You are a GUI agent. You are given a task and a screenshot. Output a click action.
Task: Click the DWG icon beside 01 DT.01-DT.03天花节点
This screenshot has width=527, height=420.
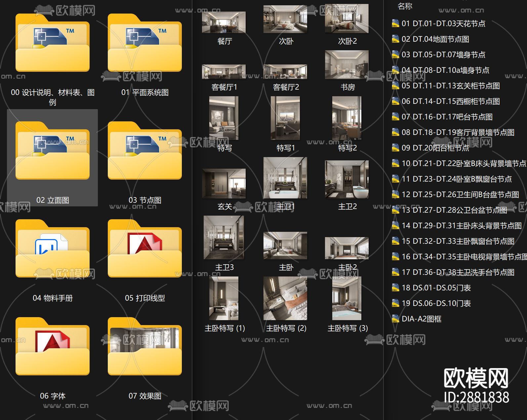coord(395,23)
